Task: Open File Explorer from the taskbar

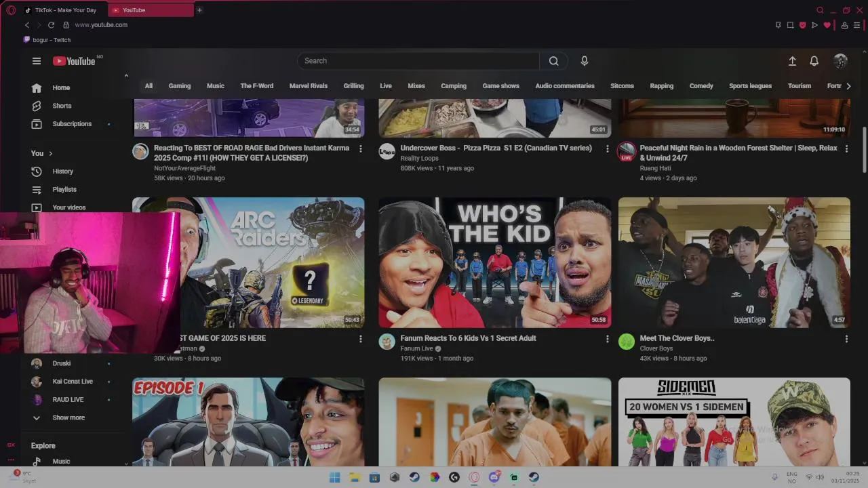Action: pos(354,477)
